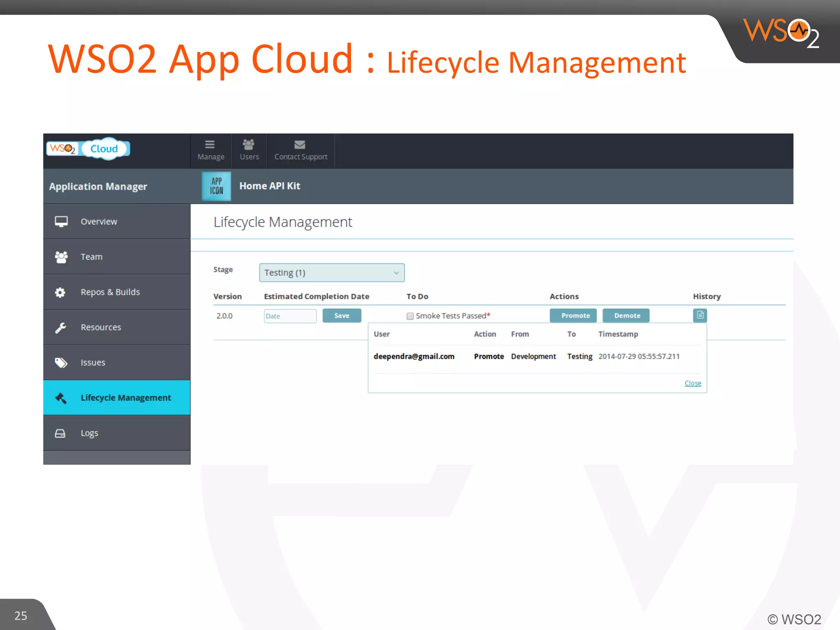Open the Manage menu icon
This screenshot has width=840, height=630.
click(210, 144)
